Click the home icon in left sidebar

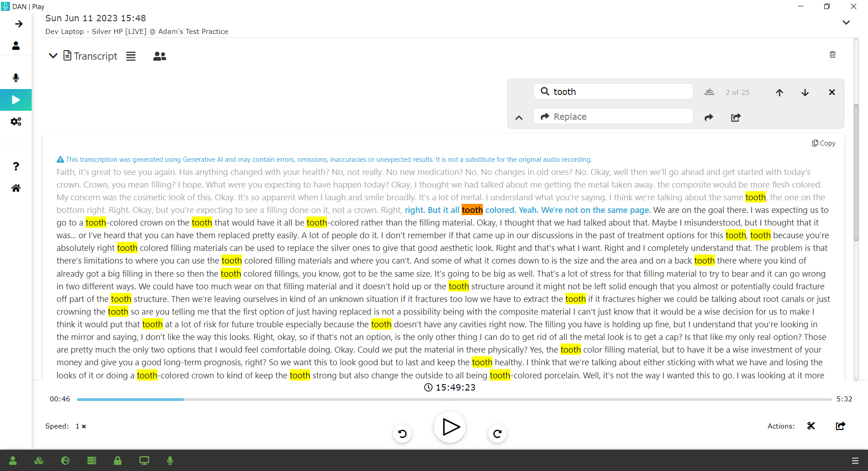[x=16, y=188]
